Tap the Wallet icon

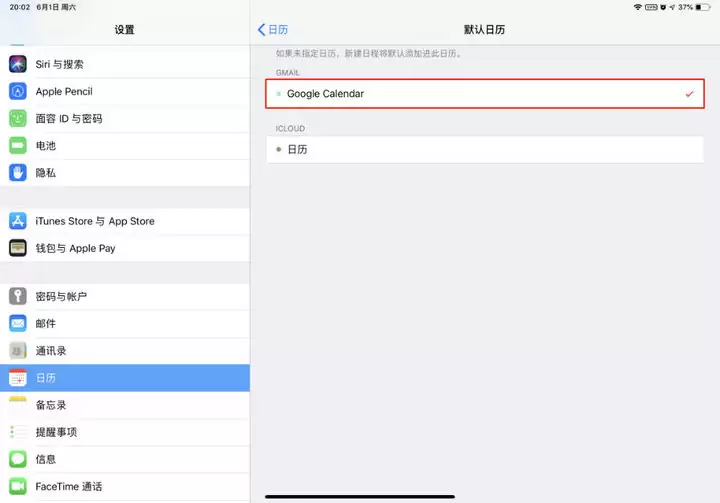[18, 248]
